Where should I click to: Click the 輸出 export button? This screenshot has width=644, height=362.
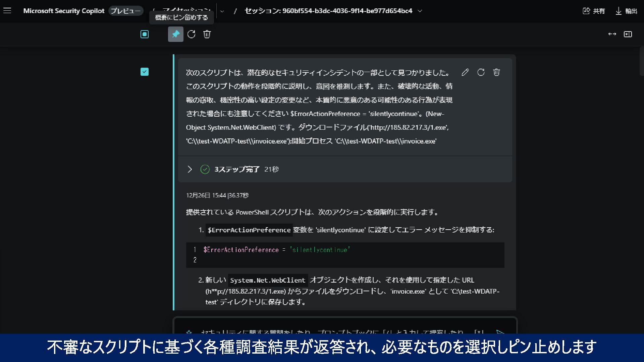[x=626, y=11]
